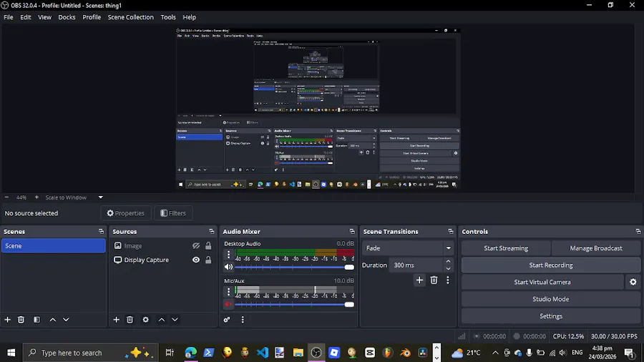Viewport: 644px width, 362px height.
Task: Open the View menu
Action: (x=44, y=17)
